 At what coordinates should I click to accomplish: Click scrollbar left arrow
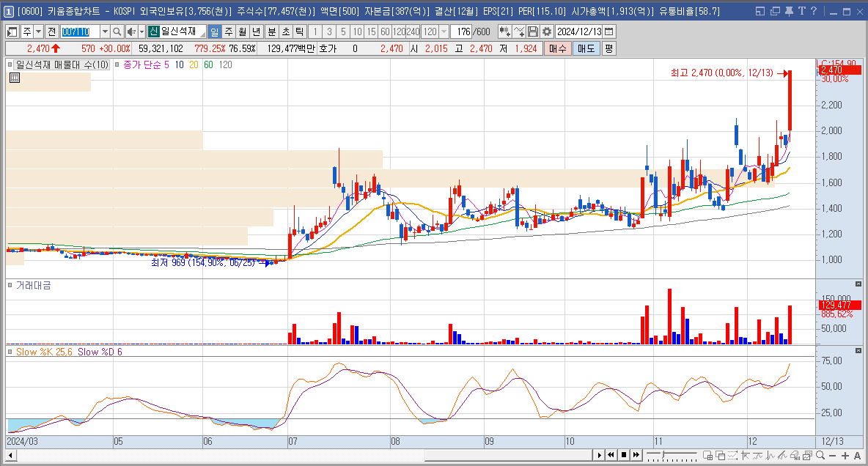tap(10, 456)
